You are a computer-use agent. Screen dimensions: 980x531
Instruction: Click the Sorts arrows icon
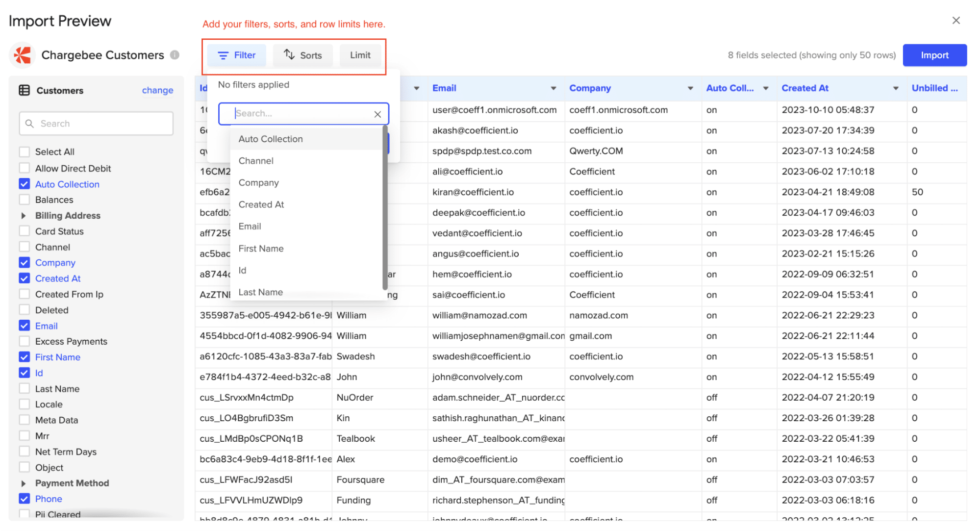(289, 55)
